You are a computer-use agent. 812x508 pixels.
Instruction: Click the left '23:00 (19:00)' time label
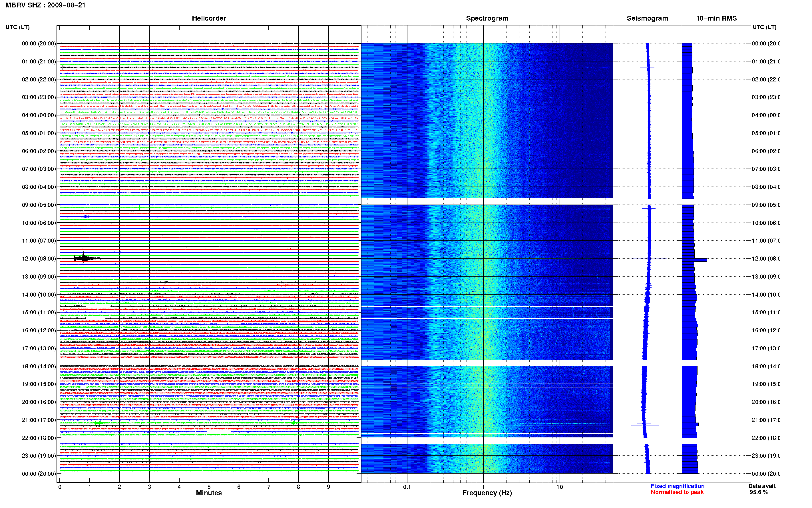pos(39,456)
